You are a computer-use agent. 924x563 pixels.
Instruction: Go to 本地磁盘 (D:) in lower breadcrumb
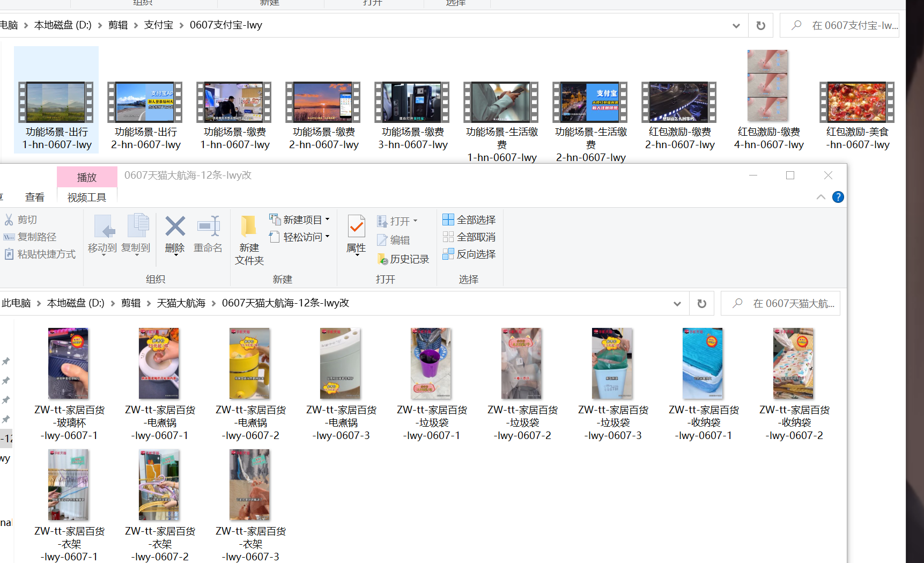click(76, 303)
